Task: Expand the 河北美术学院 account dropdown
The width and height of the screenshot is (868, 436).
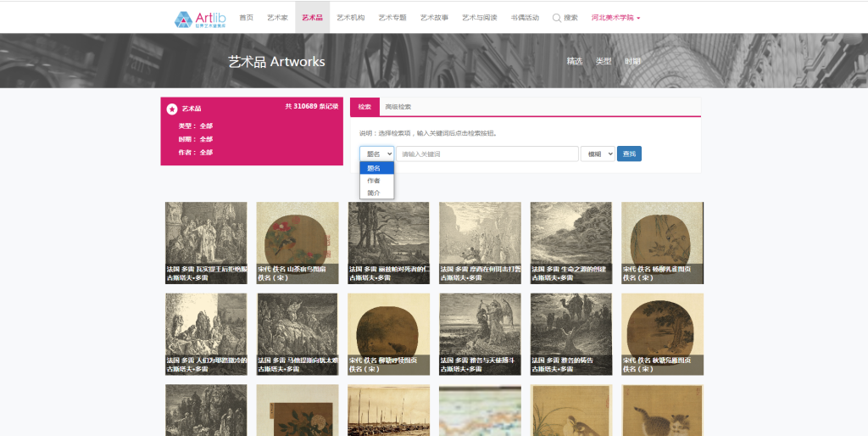Action: point(615,18)
